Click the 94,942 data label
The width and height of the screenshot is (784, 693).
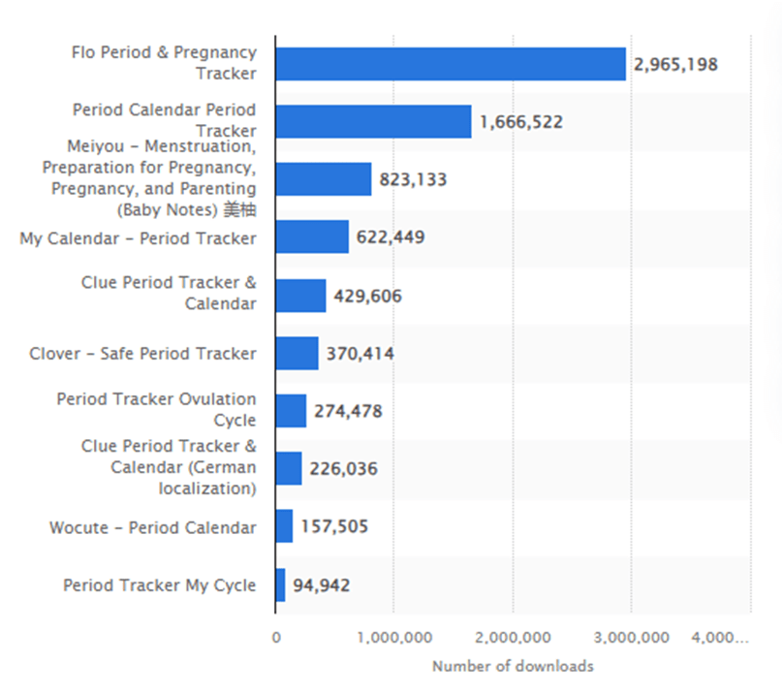321,585
